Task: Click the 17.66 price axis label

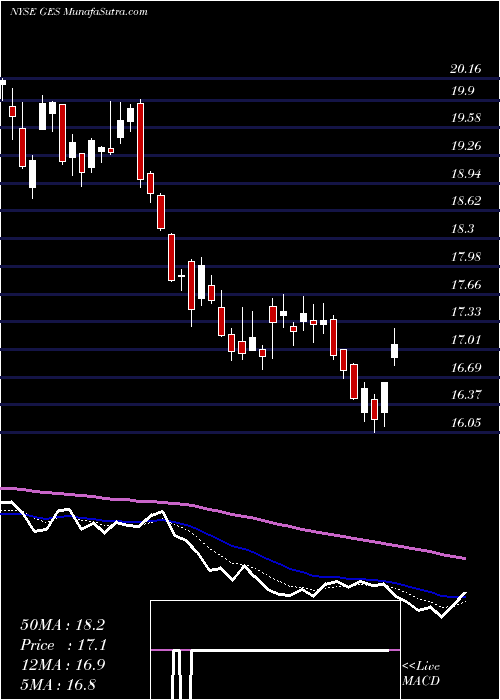Action: [x=466, y=285]
